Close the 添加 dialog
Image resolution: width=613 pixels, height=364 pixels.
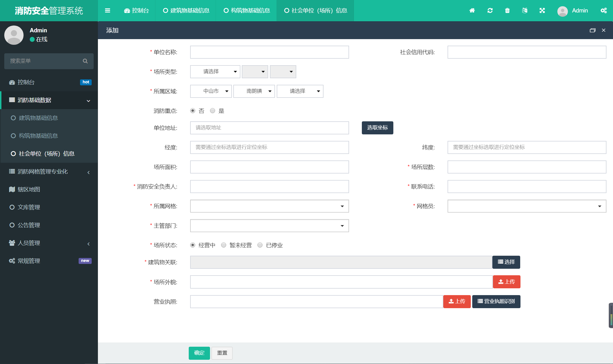point(604,30)
